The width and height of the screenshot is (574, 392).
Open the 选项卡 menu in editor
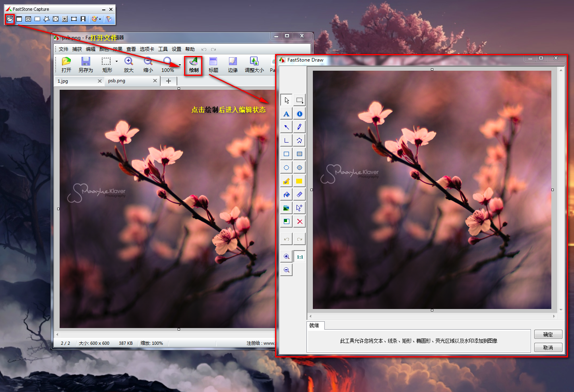point(147,49)
